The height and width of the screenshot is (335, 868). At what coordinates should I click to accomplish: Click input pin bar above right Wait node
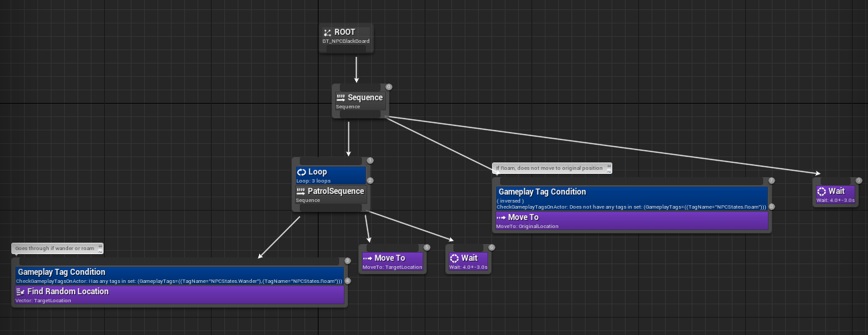pyautogui.click(x=836, y=181)
